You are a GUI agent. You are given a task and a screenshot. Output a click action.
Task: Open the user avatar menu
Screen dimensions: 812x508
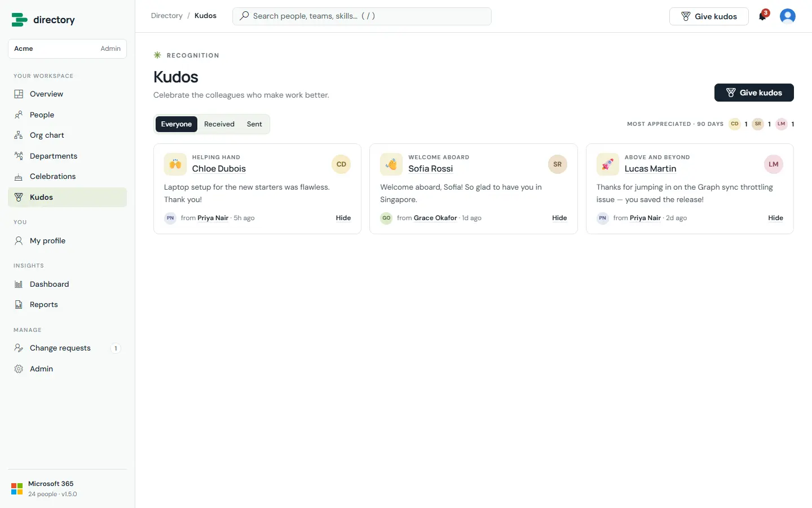pos(788,16)
